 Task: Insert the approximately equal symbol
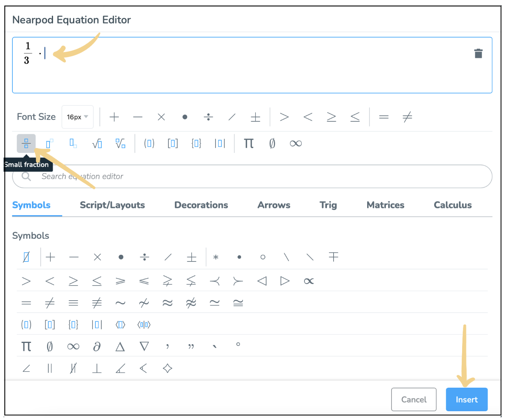[168, 303]
